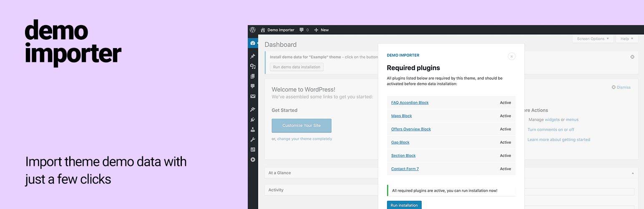644x209 pixels.
Task: Click the circled x next to Dismiss
Action: (614, 87)
